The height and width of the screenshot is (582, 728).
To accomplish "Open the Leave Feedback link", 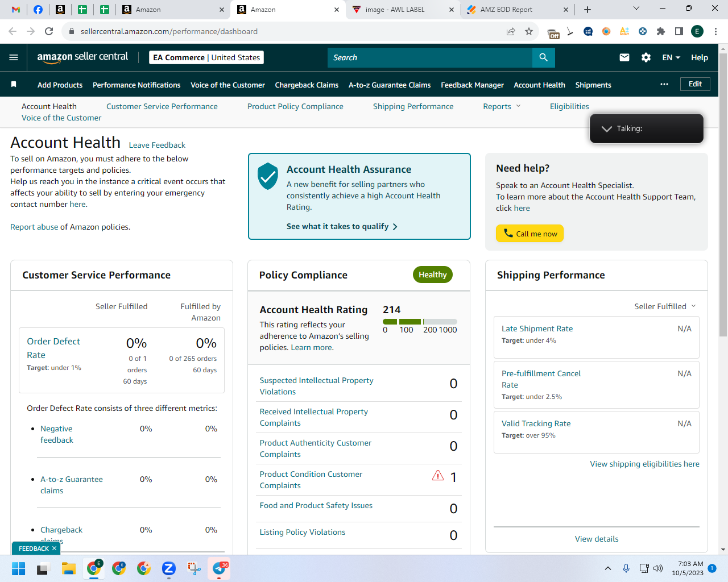I will [x=157, y=145].
